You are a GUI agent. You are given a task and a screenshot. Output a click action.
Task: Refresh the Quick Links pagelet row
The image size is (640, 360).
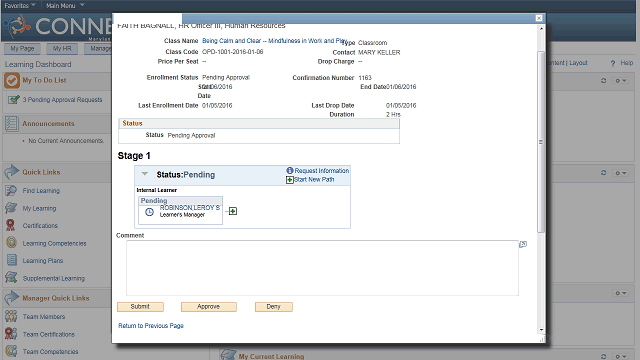point(604,173)
